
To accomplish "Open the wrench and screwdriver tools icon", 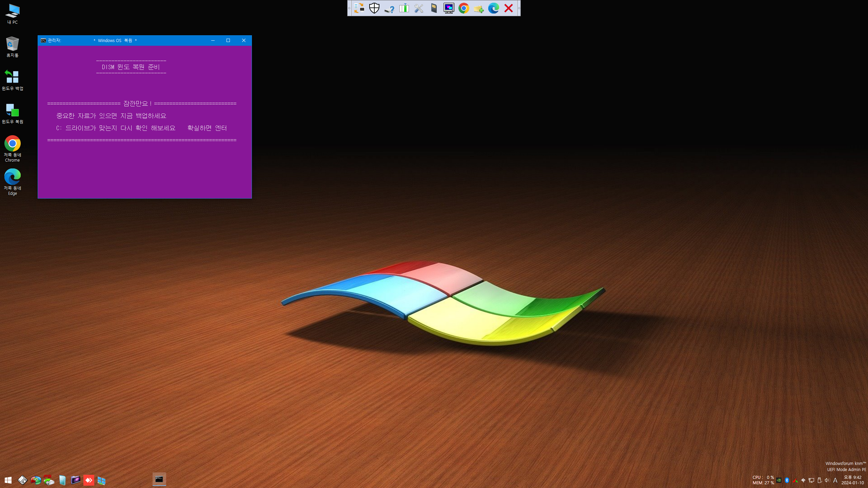I will [x=419, y=8].
